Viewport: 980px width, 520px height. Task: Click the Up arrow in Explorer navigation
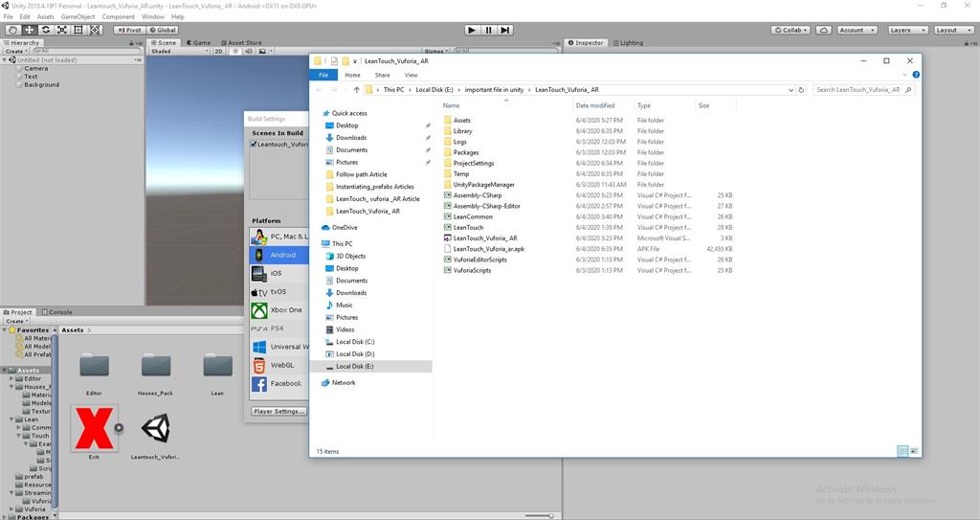point(356,89)
